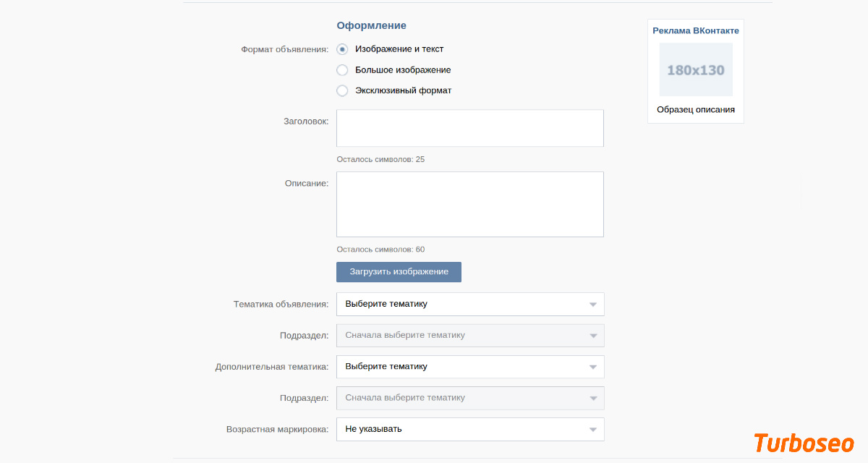This screenshot has width=868, height=463.
Task: Click into the Заголовок input field
Action: [x=470, y=128]
